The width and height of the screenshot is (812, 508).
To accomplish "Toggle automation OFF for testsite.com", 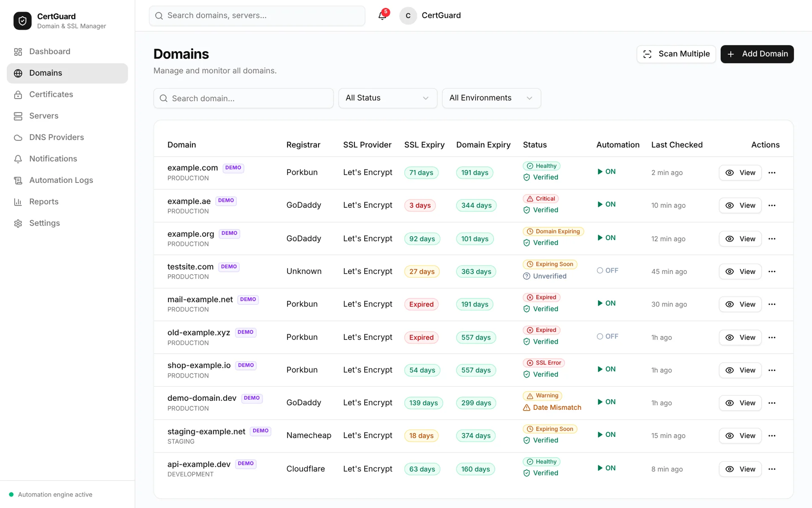I will pyautogui.click(x=607, y=271).
